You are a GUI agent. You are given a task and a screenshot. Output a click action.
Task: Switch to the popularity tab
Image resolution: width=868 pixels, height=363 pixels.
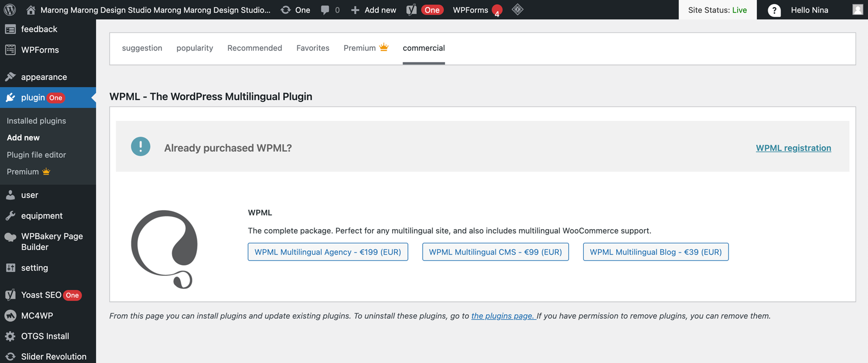[x=195, y=48]
